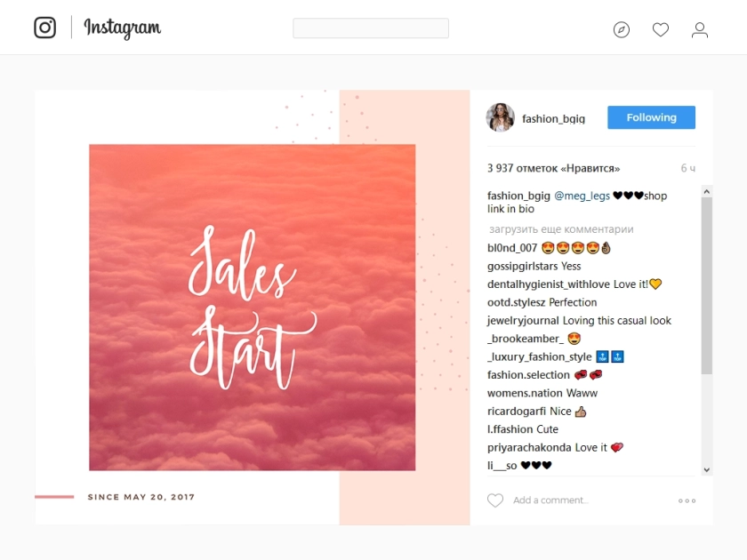Open the Sales Start post image
Image resolution: width=747 pixels, height=560 pixels.
click(x=252, y=308)
